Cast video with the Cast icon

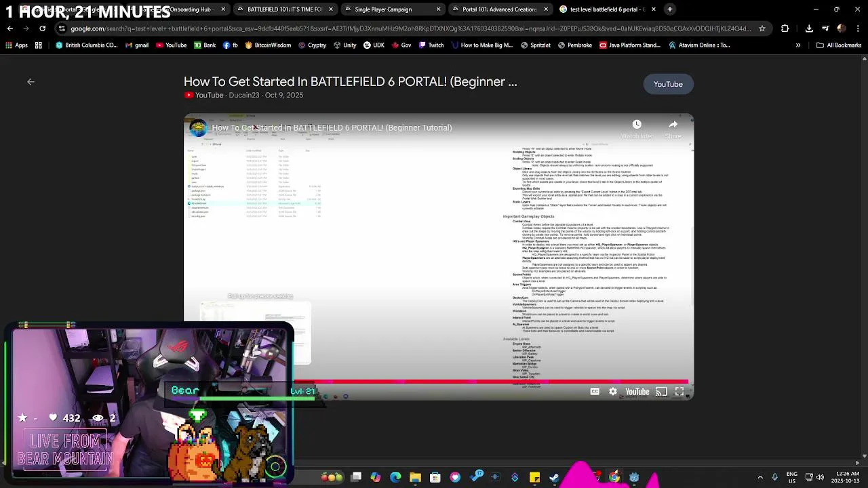[x=661, y=391]
